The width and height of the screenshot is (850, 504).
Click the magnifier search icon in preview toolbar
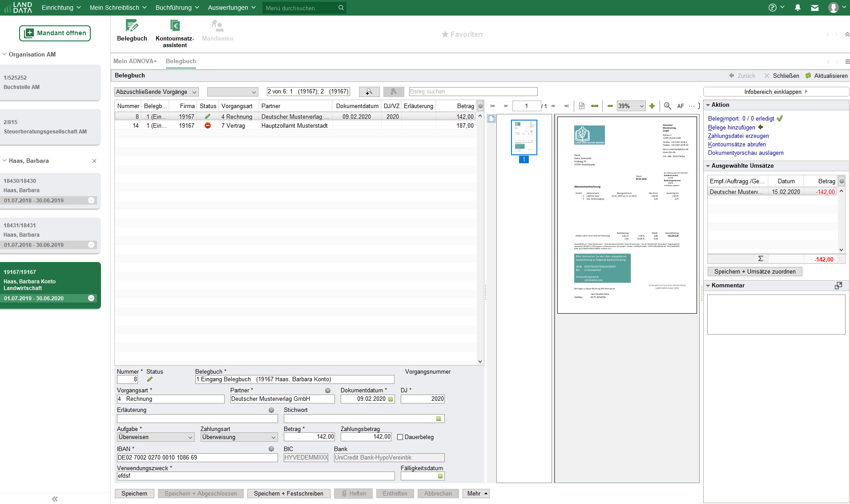[x=667, y=106]
